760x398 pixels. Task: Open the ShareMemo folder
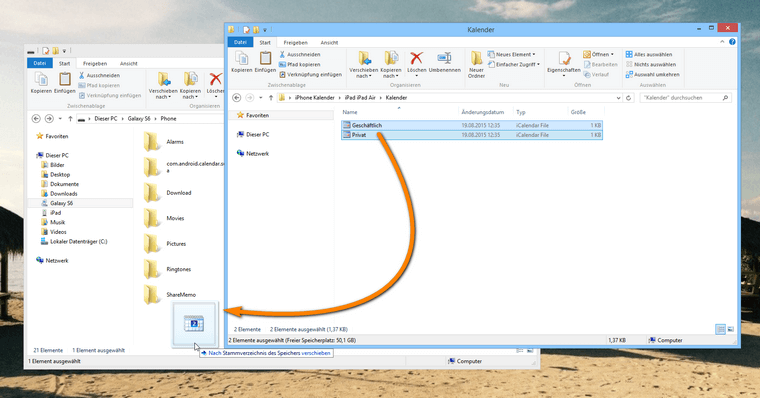tap(170, 294)
